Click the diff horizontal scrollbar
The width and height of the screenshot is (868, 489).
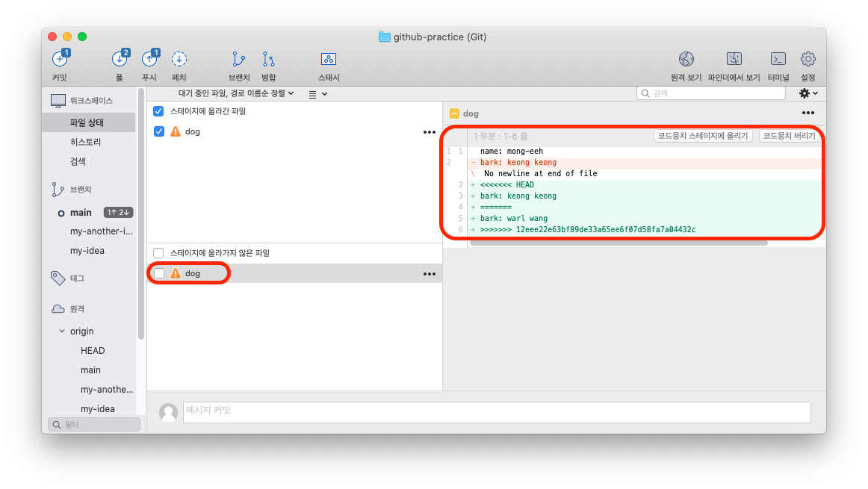click(x=619, y=243)
